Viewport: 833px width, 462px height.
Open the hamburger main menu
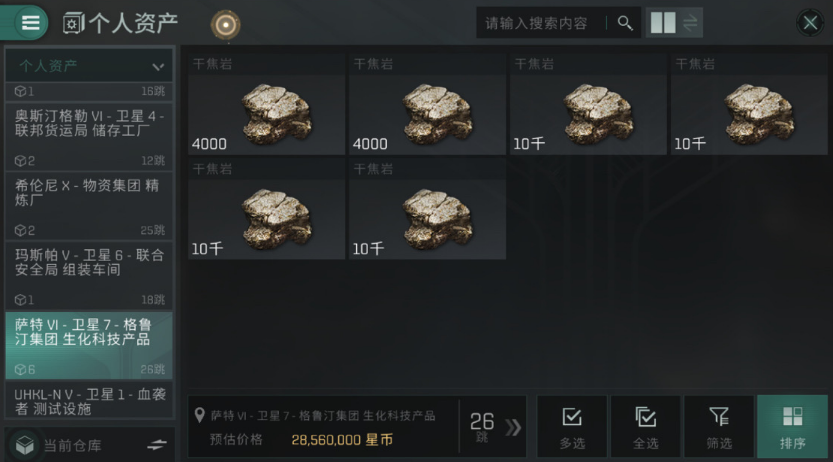click(x=30, y=23)
